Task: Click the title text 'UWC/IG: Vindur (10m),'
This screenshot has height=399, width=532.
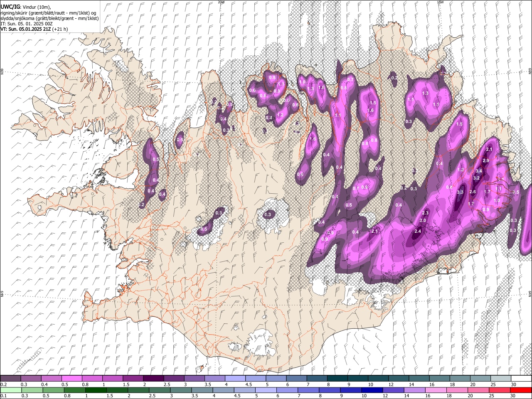Action: 26,7
